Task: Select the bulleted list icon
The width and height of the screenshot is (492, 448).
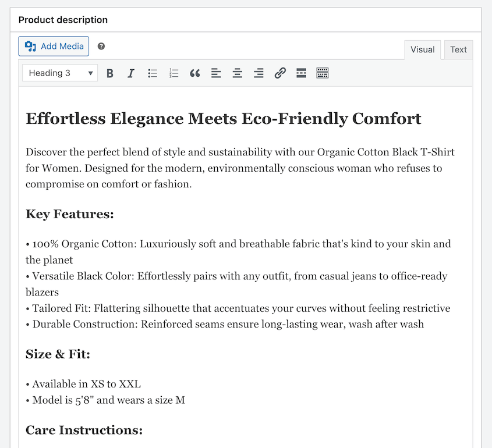Action: click(153, 73)
